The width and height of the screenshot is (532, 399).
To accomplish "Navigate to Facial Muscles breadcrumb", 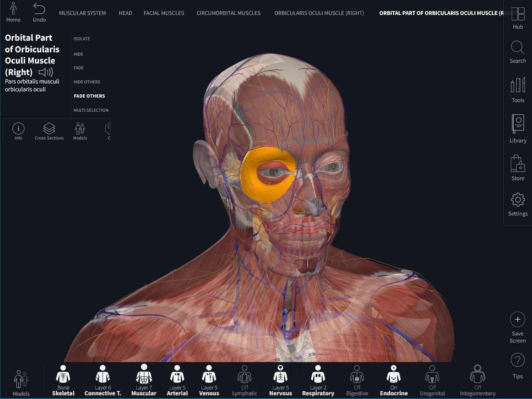I will click(x=164, y=13).
